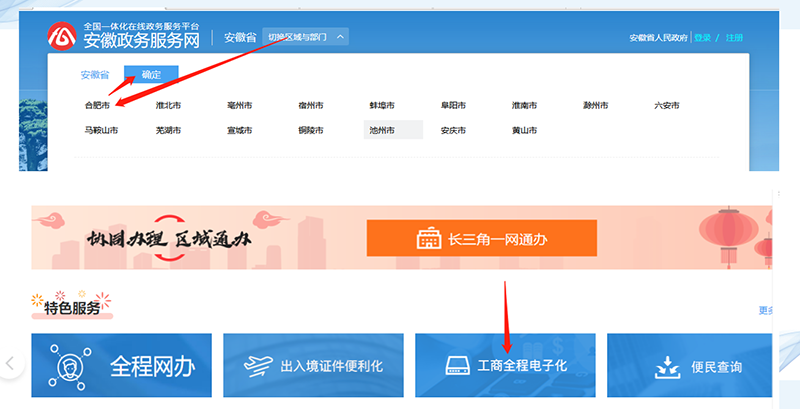This screenshot has height=409, width=800.
Task: Open the 全程网办 service tile
Action: [x=121, y=365]
